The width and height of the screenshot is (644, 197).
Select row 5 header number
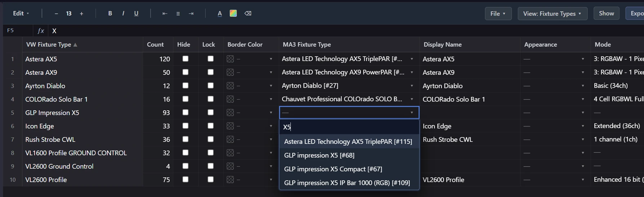coord(13,113)
